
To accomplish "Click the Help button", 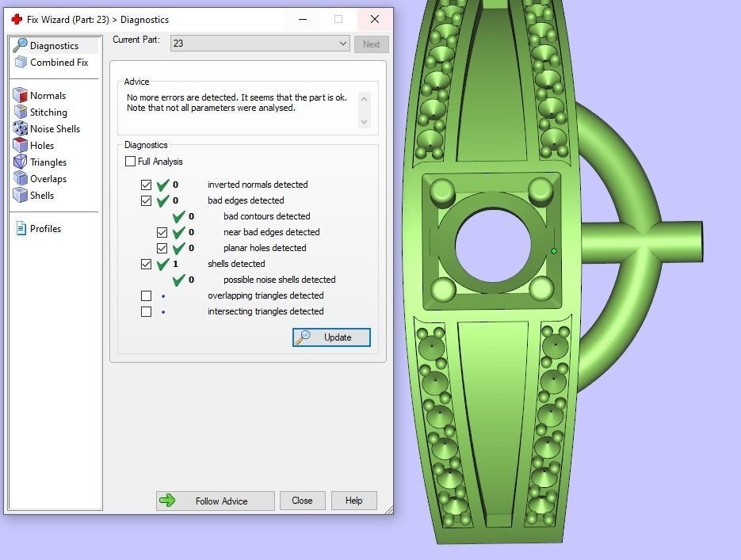I will [x=354, y=501].
